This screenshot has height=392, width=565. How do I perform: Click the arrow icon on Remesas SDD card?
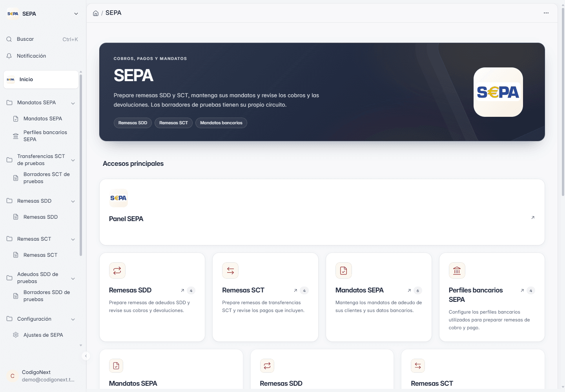tap(182, 290)
